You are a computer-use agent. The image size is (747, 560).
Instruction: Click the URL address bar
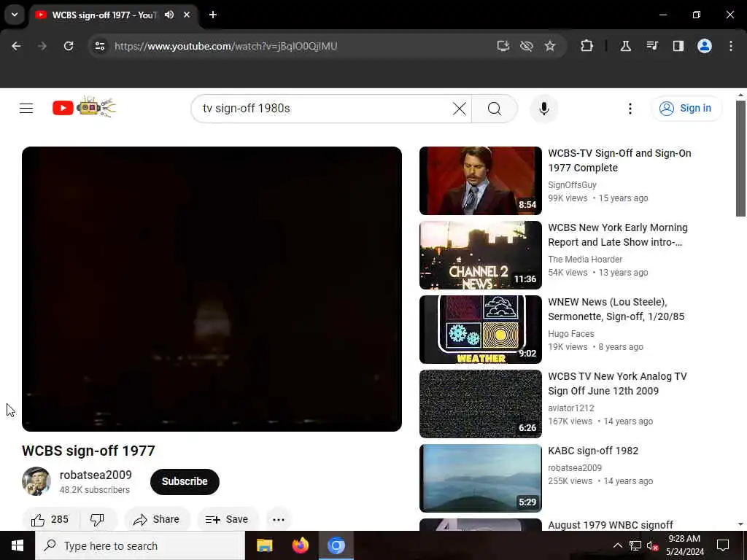click(x=295, y=46)
